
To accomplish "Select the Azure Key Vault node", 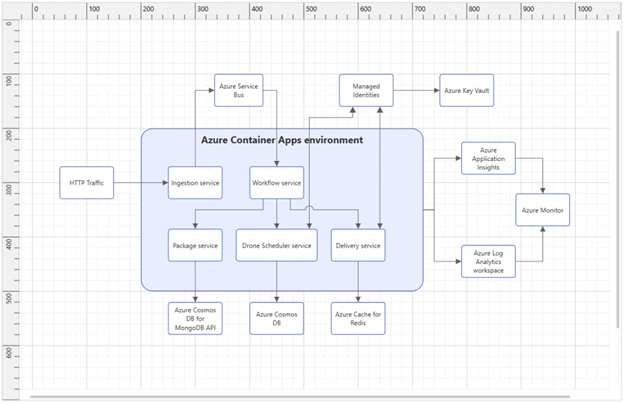I will click(x=467, y=90).
